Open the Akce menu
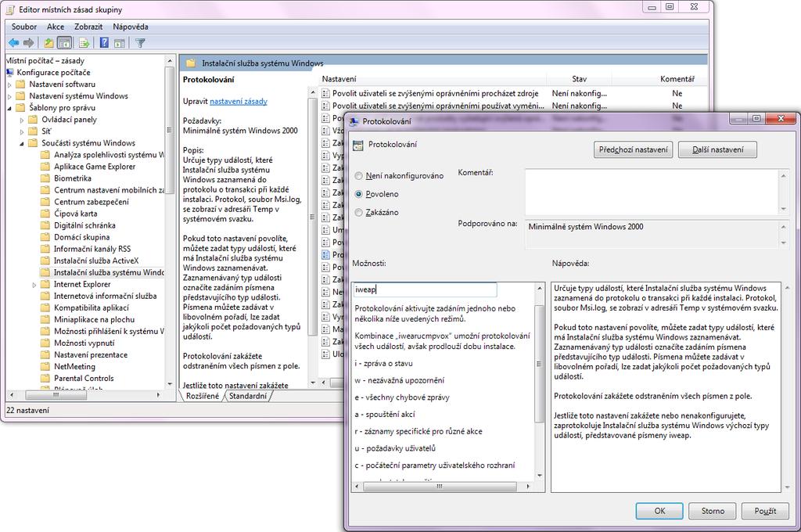 pos(56,27)
